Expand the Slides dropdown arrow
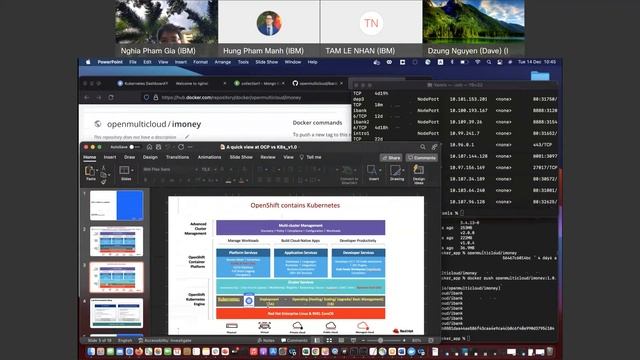Image resolution: width=640 pixels, height=360 pixels. (132, 170)
